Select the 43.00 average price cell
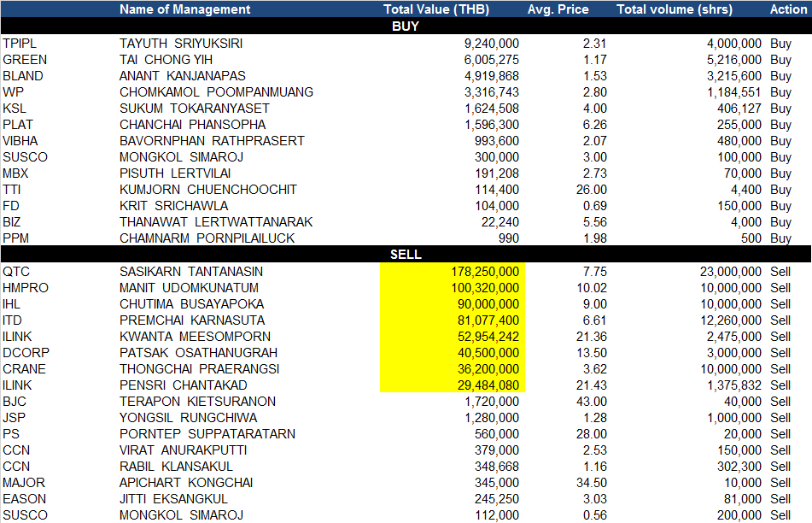Screen dimensions: 812x523 point(592,401)
